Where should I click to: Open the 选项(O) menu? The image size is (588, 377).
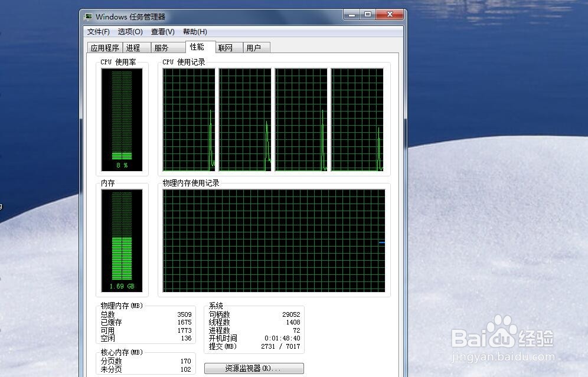[130, 32]
